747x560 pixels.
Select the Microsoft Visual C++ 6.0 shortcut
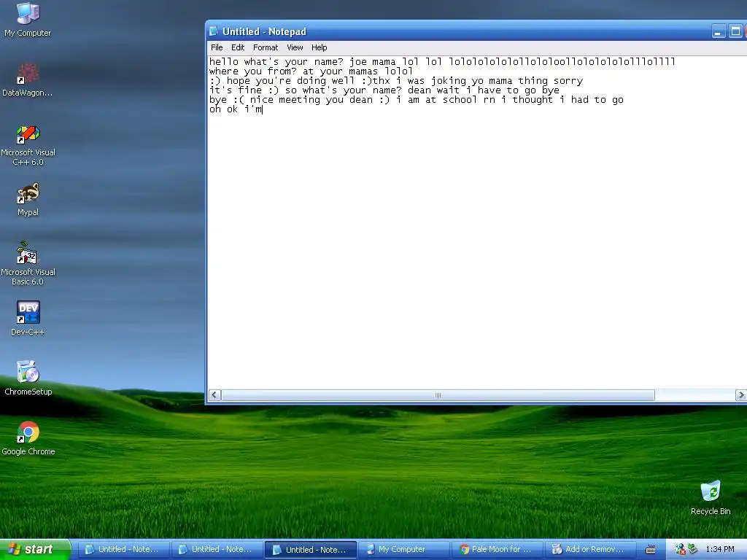[28, 145]
